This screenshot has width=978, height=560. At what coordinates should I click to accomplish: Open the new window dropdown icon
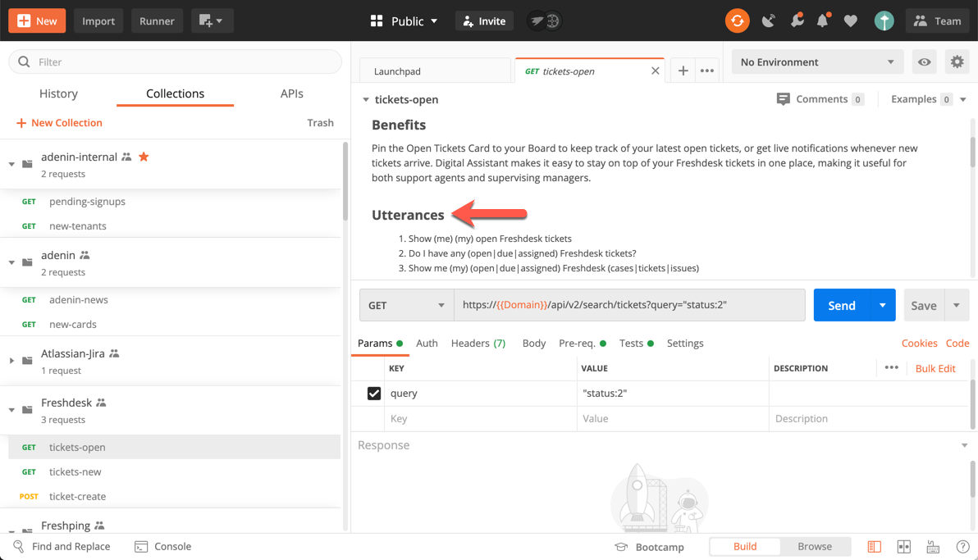tap(212, 20)
